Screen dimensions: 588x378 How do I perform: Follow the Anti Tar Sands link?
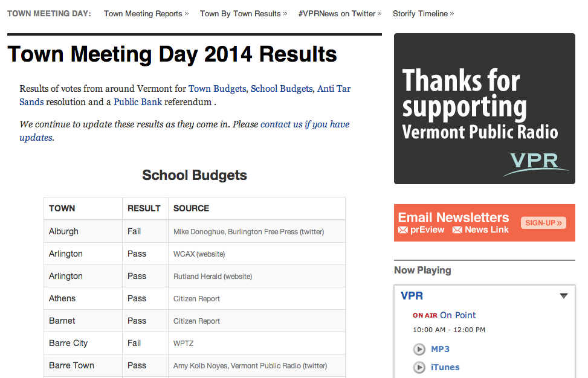pos(333,89)
